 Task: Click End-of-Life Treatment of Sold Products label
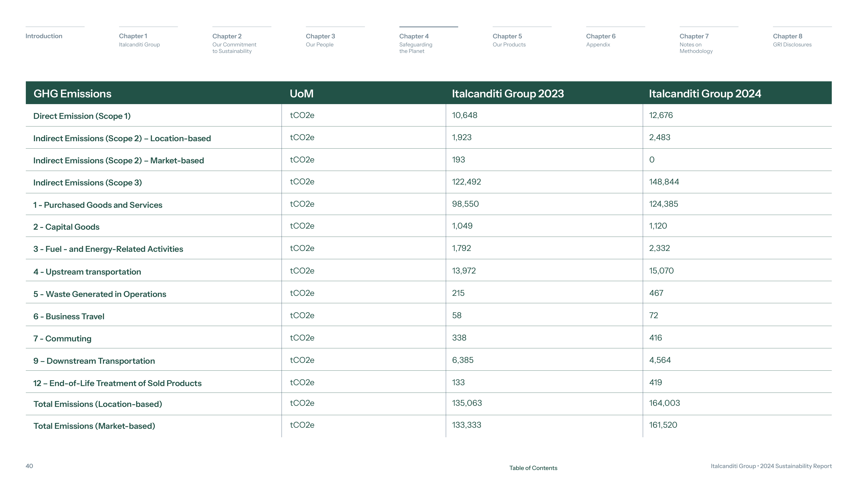pyautogui.click(x=117, y=383)
